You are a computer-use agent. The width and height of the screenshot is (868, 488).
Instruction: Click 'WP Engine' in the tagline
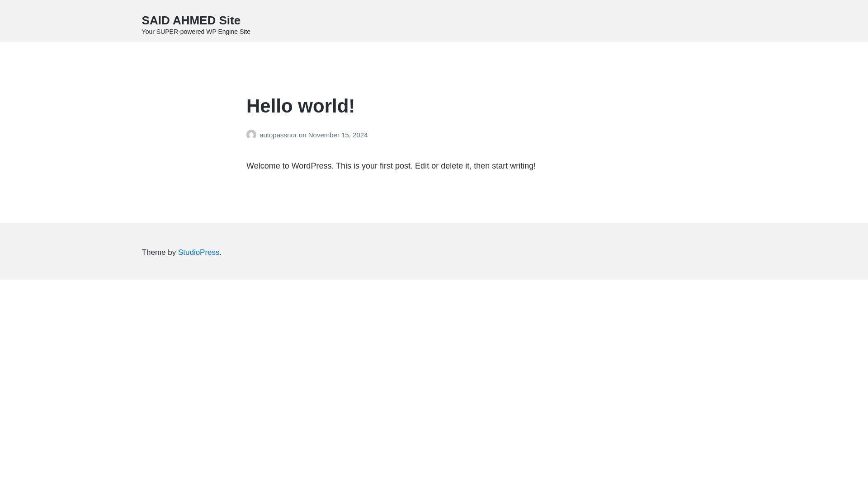222,32
